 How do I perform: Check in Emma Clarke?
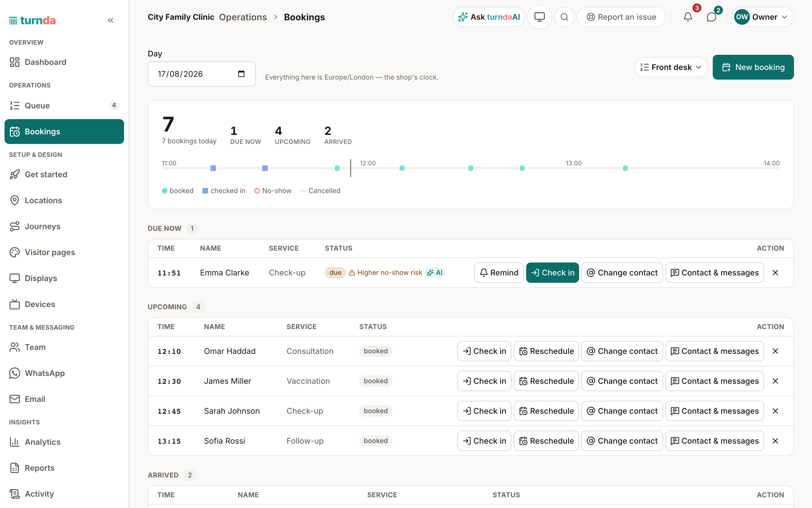(552, 272)
